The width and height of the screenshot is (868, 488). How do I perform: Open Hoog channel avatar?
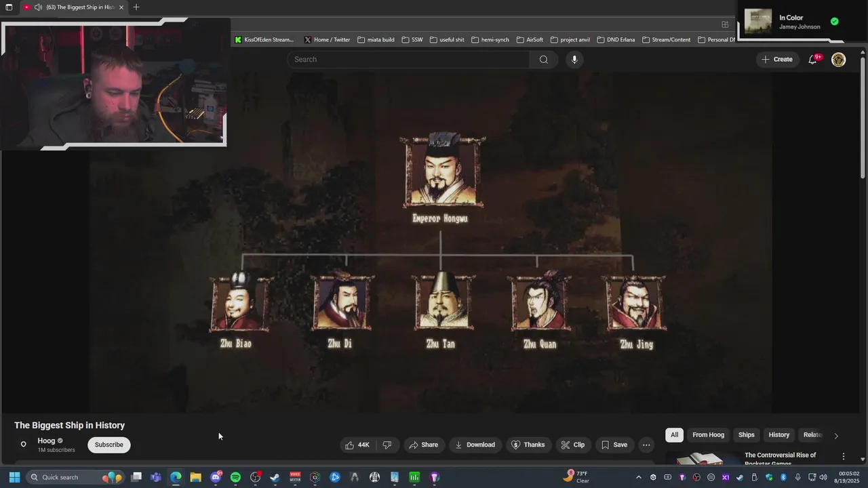(x=23, y=445)
